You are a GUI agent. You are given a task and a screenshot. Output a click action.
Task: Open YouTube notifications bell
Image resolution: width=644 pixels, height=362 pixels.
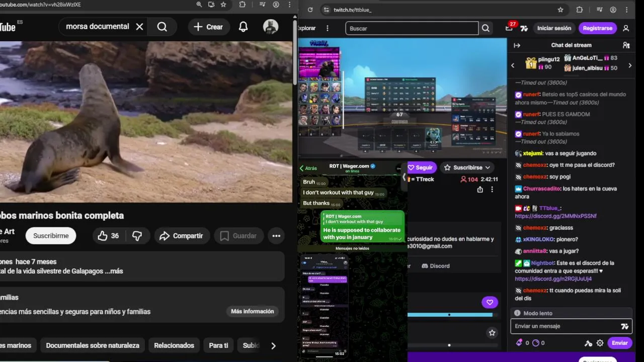point(243,27)
